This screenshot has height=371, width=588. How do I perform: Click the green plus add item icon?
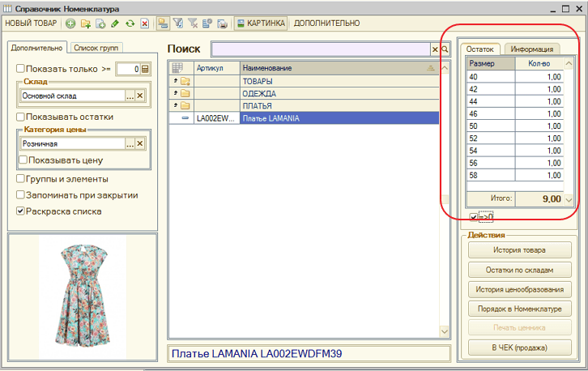[x=70, y=23]
